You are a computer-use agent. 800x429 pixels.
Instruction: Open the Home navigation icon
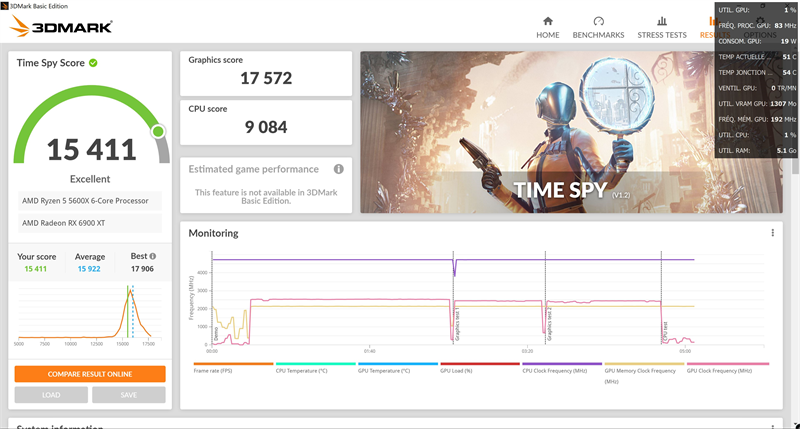coord(547,21)
